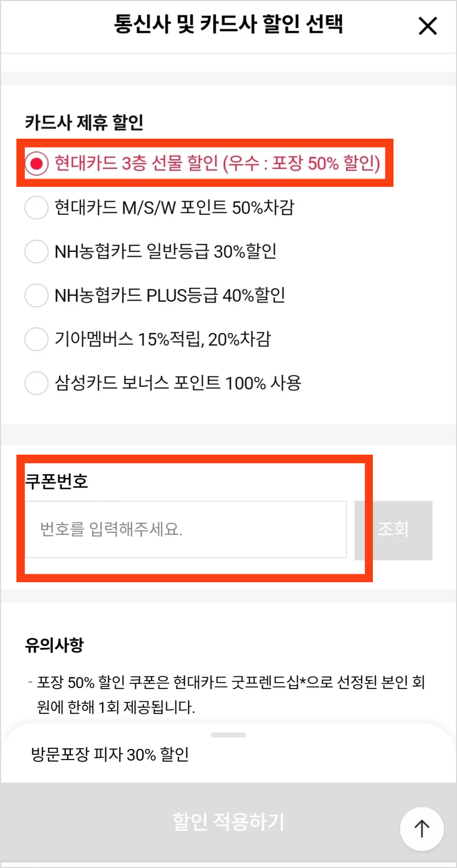The width and height of the screenshot is (457, 868).
Task: Select NH농협카드 PLUS등급 40%할인 option
Action: [x=36, y=295]
